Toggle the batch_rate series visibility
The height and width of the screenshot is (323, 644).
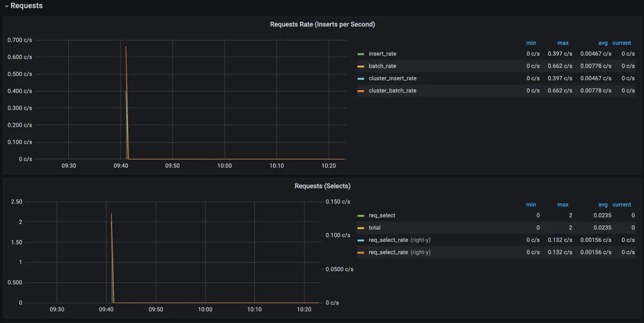click(382, 66)
